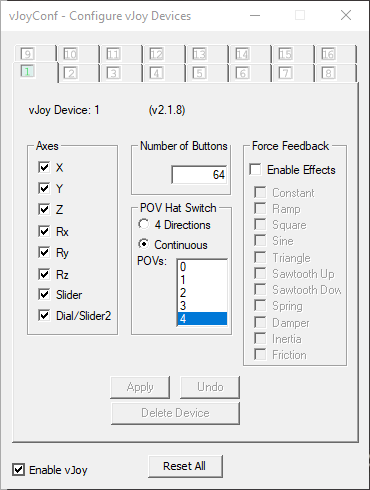This screenshot has width=370, height=490.
Task: Toggle the Sine effect checkbox
Action: pyautogui.click(x=260, y=240)
